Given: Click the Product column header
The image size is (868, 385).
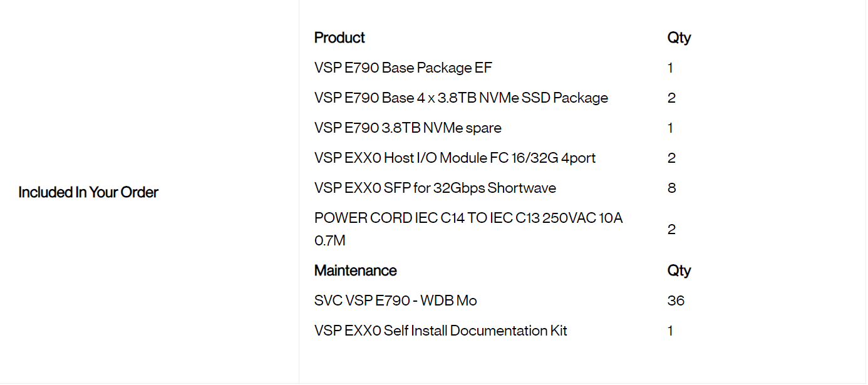Looking at the screenshot, I should (x=339, y=38).
